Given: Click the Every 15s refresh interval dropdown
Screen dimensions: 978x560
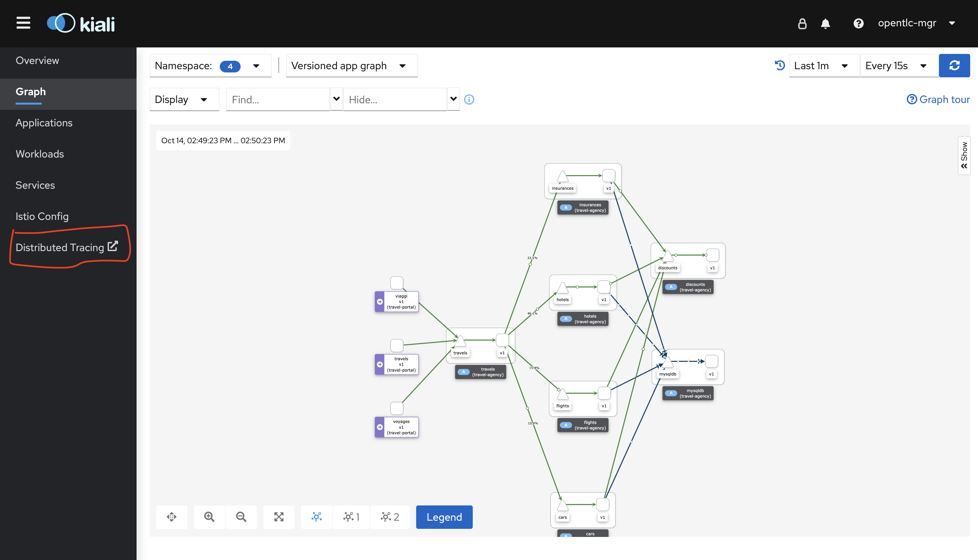Looking at the screenshot, I should pos(897,66).
